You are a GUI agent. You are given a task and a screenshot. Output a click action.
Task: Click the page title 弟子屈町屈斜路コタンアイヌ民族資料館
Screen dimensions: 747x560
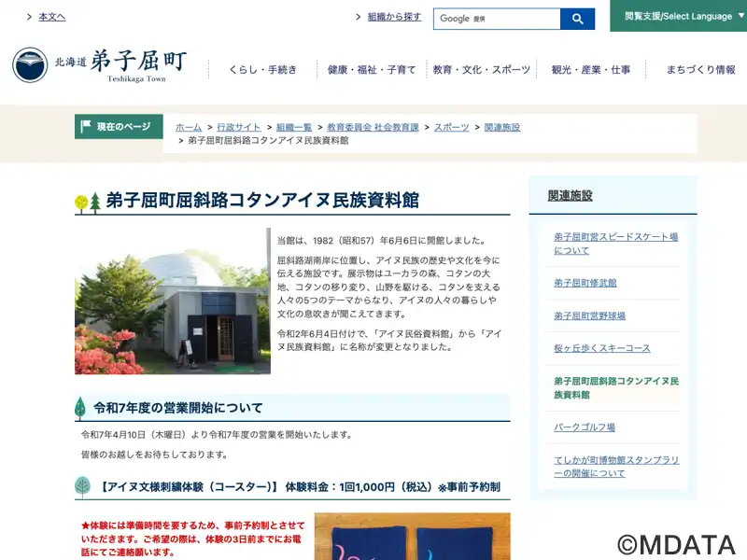pyautogui.click(x=262, y=201)
